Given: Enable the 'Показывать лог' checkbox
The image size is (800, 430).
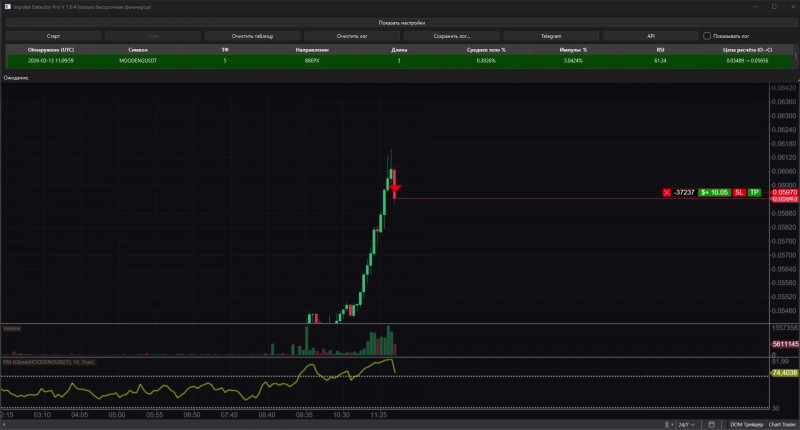Looking at the screenshot, I should coord(707,36).
